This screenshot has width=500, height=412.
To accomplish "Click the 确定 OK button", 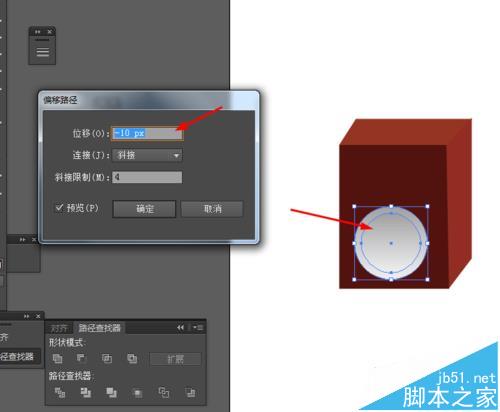I will pos(144,209).
